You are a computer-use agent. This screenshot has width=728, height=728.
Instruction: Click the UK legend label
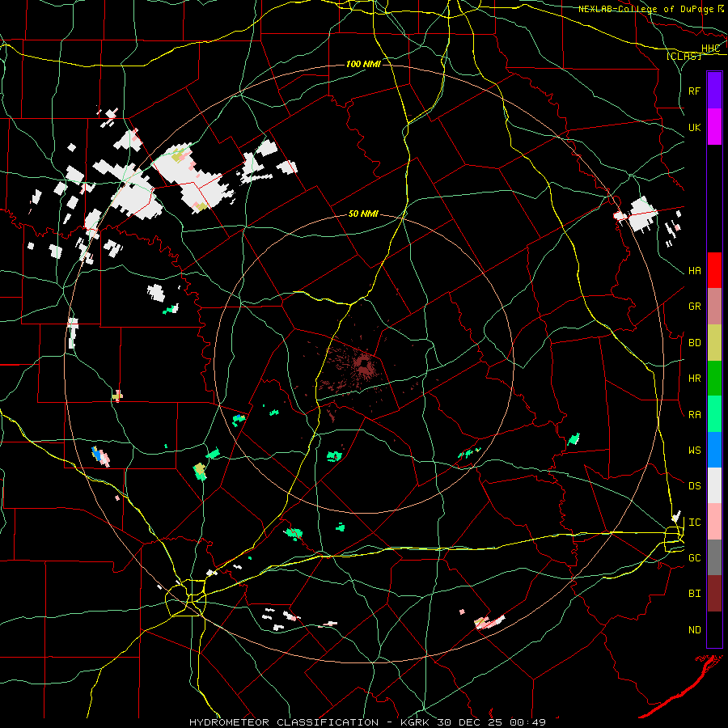[694, 128]
